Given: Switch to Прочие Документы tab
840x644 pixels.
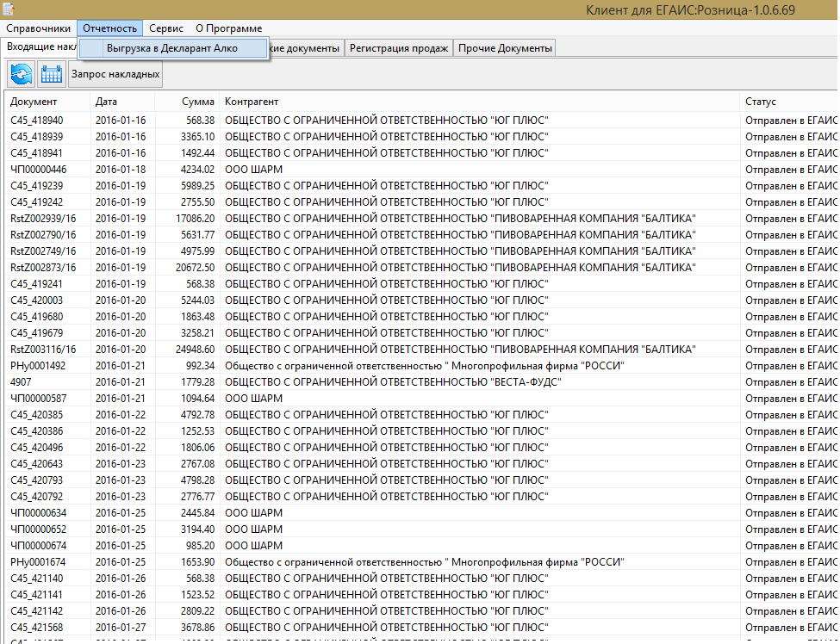Looking at the screenshot, I should pyautogui.click(x=505, y=48).
